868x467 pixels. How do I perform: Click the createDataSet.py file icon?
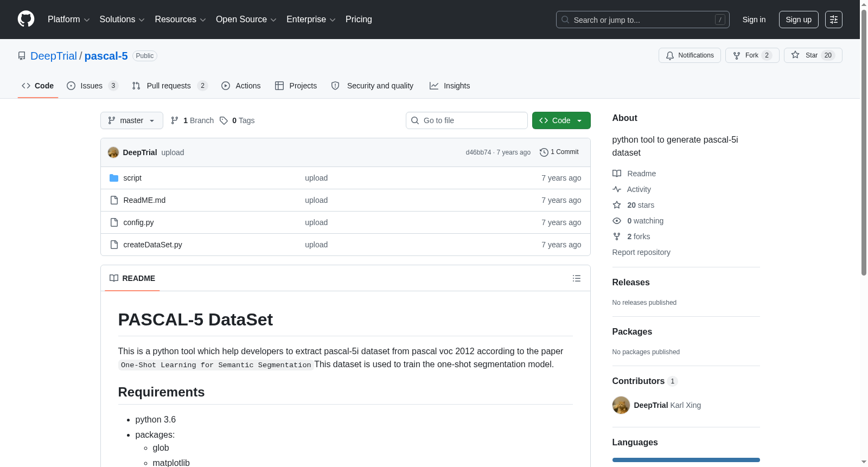(114, 245)
